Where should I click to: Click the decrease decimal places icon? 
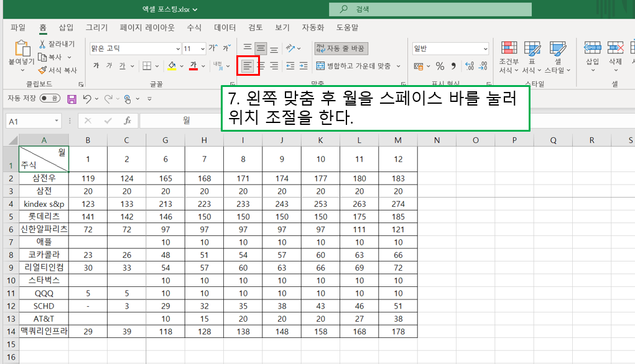pos(483,65)
